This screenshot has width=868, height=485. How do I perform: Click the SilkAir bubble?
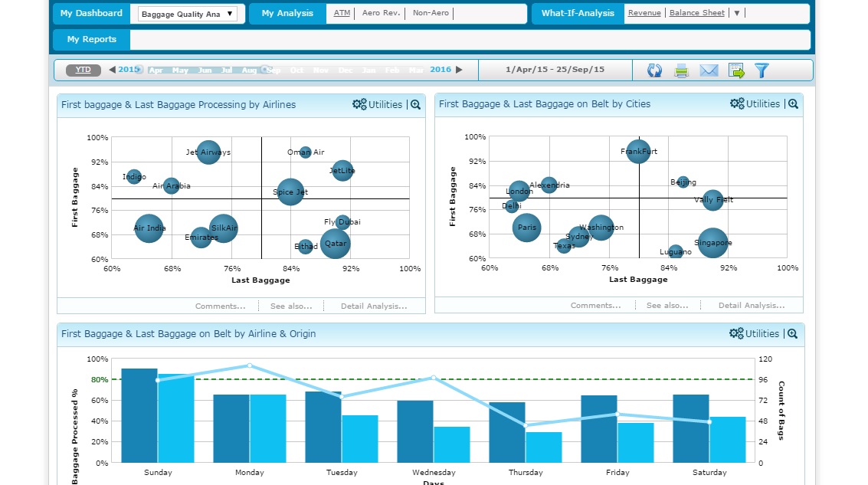224,228
